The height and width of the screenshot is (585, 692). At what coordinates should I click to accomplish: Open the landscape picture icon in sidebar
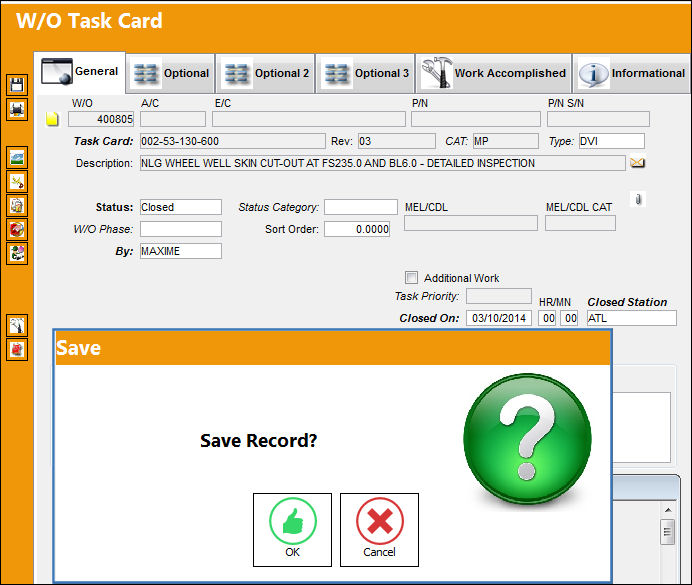pos(17,158)
